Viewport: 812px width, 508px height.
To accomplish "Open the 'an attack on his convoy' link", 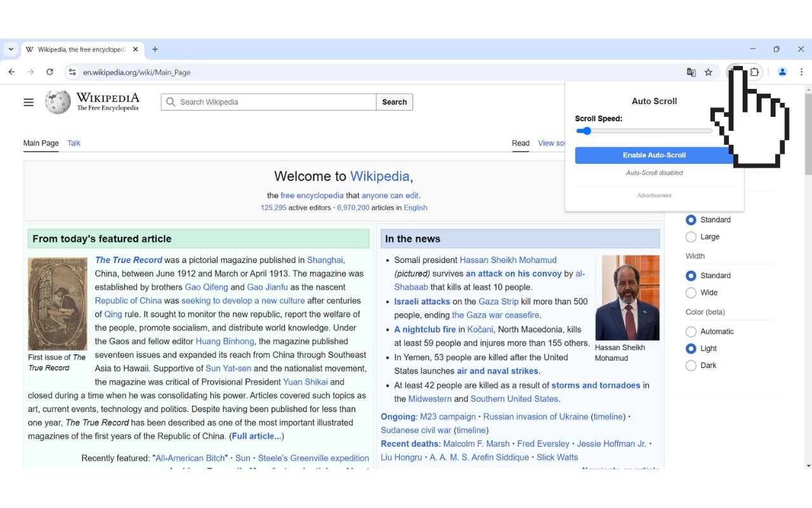I will pyautogui.click(x=514, y=274).
